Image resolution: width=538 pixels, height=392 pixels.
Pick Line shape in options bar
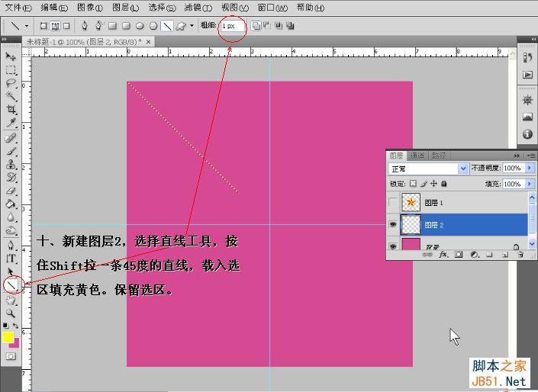[x=167, y=26]
